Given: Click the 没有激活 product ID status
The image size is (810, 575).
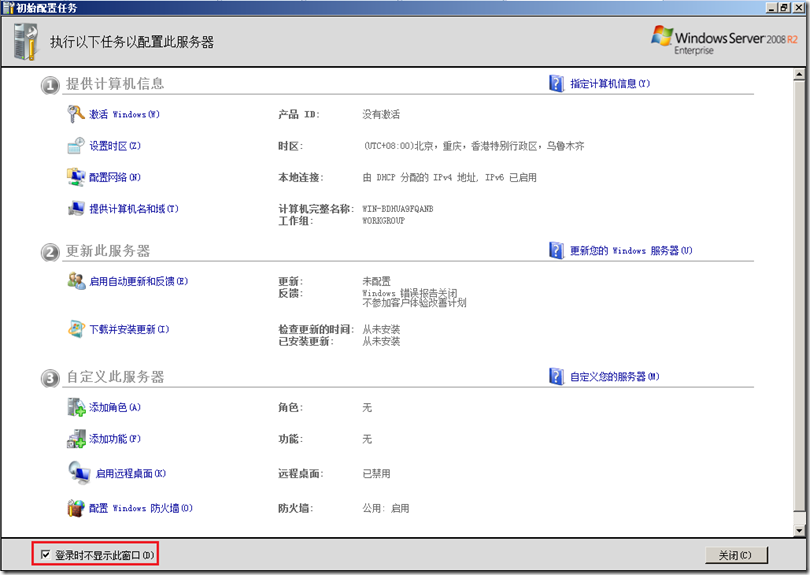Looking at the screenshot, I should pos(381,114).
